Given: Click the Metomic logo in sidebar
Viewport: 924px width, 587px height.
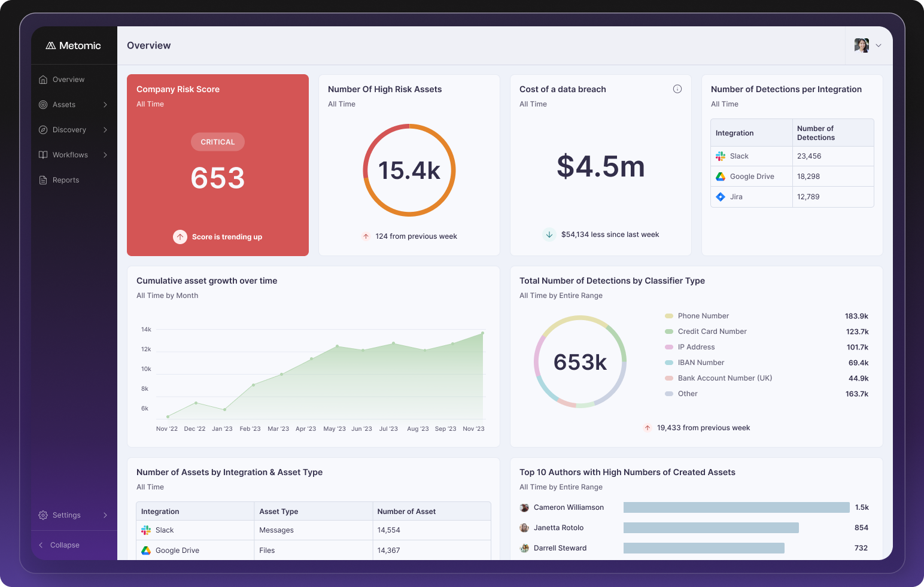Looking at the screenshot, I should (74, 45).
